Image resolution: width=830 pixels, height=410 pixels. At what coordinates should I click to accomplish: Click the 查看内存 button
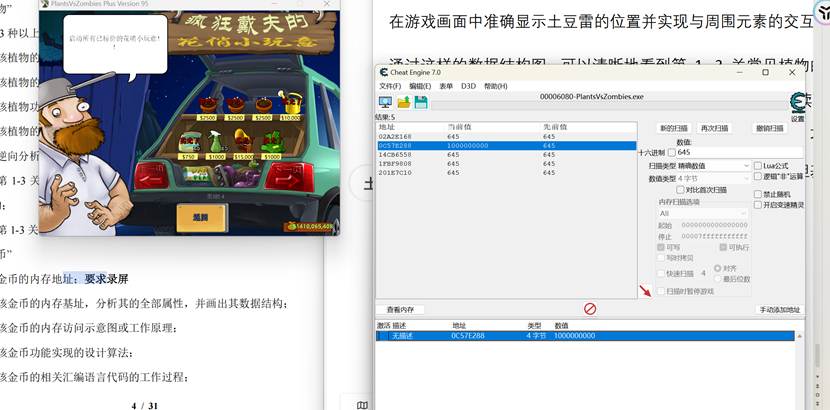400,310
